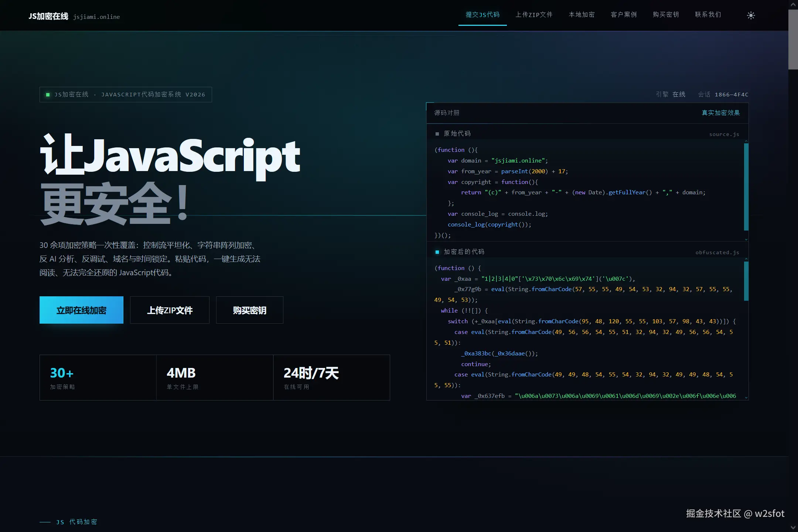
Task: Open the 真实加密效果 link
Action: [721, 113]
